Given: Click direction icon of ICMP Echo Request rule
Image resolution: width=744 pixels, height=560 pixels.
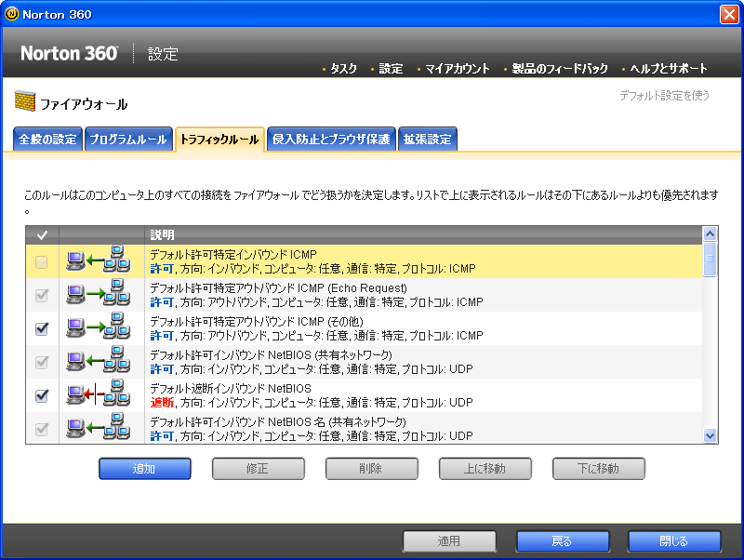Looking at the screenshot, I should pyautogui.click(x=99, y=293).
